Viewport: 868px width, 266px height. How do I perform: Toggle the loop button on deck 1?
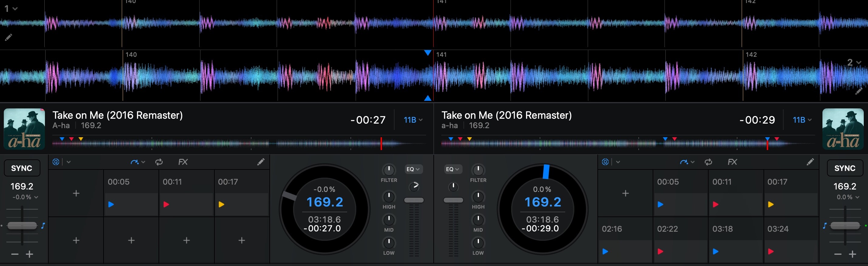(x=159, y=162)
